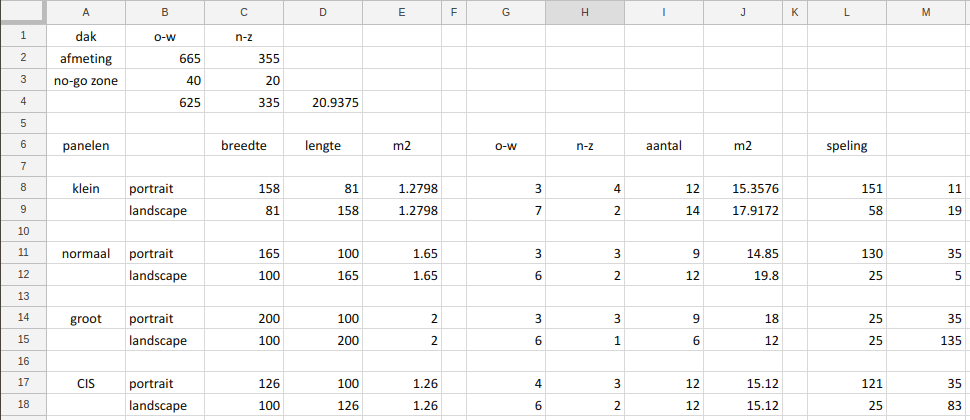Select the 'aantal' header cell

tap(664, 145)
